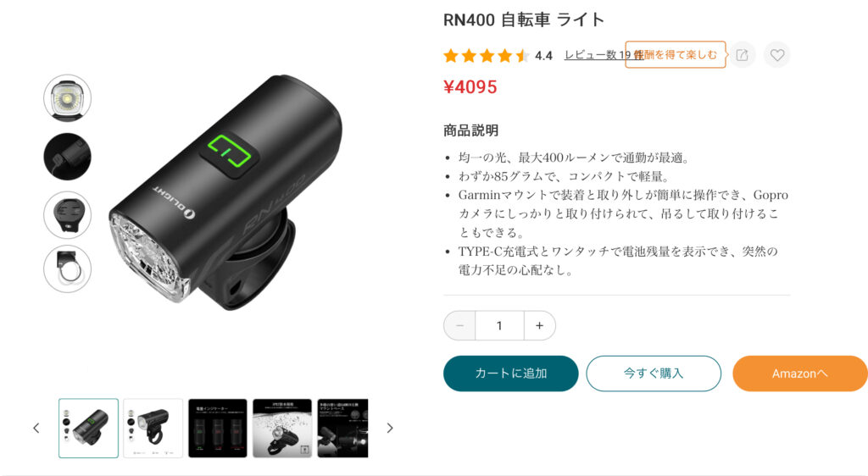Select the second carousel thumbnail with the mounted light
Image resolution: width=868 pixels, height=476 pixels.
tap(153, 428)
